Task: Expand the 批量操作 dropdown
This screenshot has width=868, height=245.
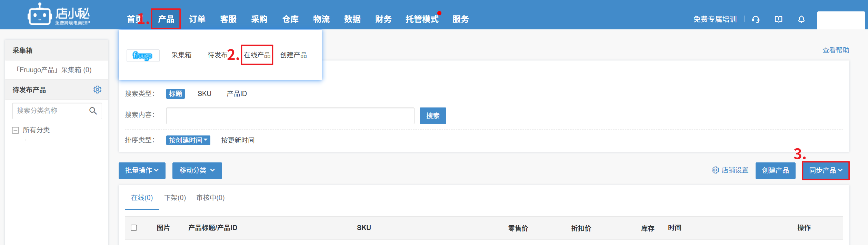Action: coord(142,171)
